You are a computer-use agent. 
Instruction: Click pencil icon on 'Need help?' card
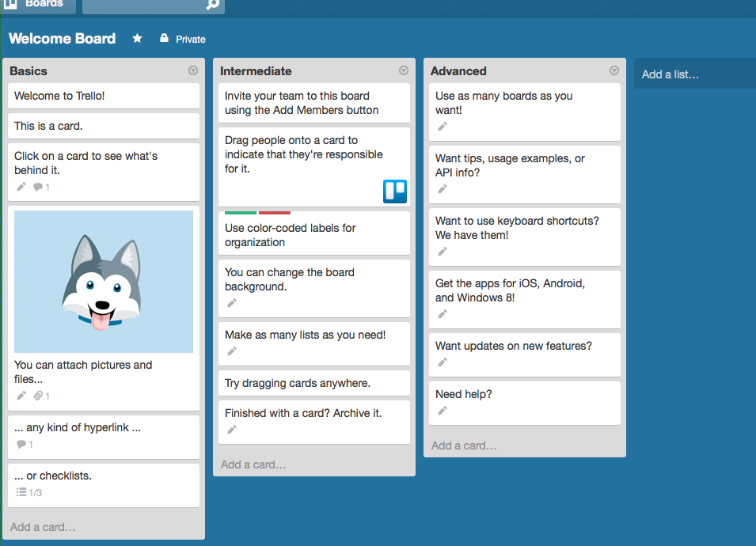[443, 410]
